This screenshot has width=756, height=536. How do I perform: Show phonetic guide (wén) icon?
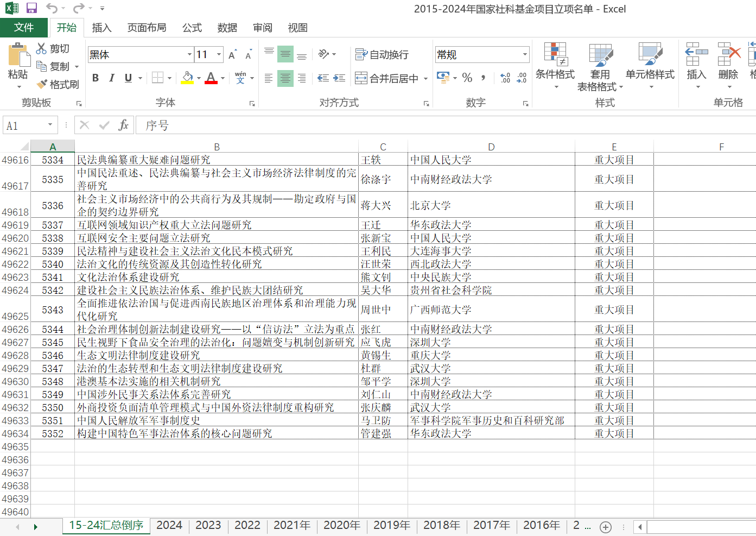(240, 78)
